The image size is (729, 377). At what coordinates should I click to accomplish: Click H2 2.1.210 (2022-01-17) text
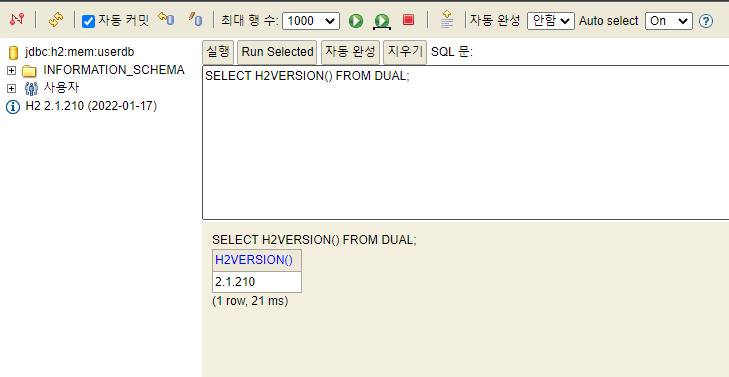91,106
